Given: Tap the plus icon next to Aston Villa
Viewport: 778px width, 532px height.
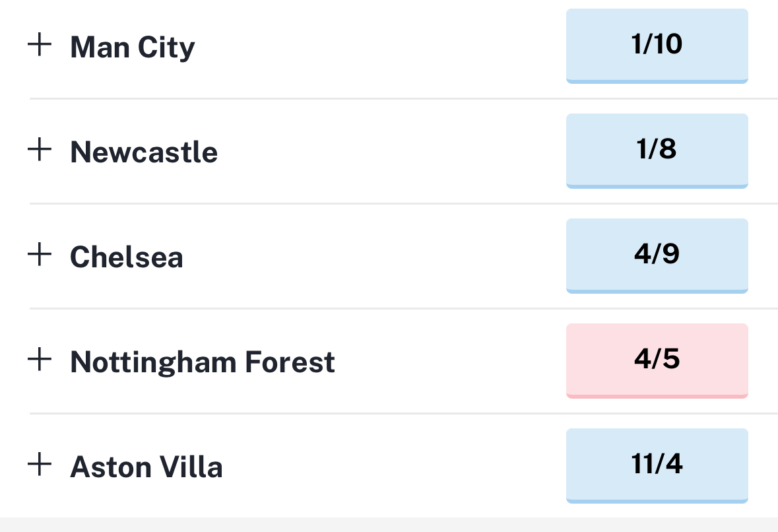Looking at the screenshot, I should tap(39, 465).
